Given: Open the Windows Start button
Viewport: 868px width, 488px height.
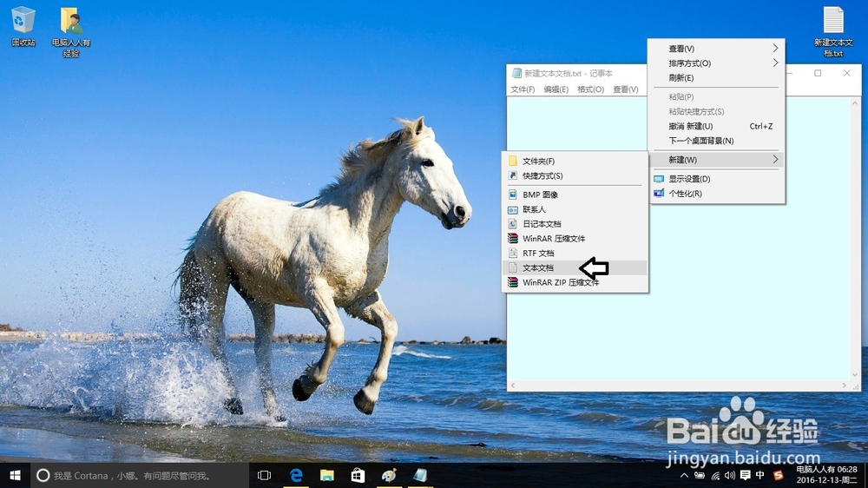Looking at the screenshot, I should click(x=15, y=475).
